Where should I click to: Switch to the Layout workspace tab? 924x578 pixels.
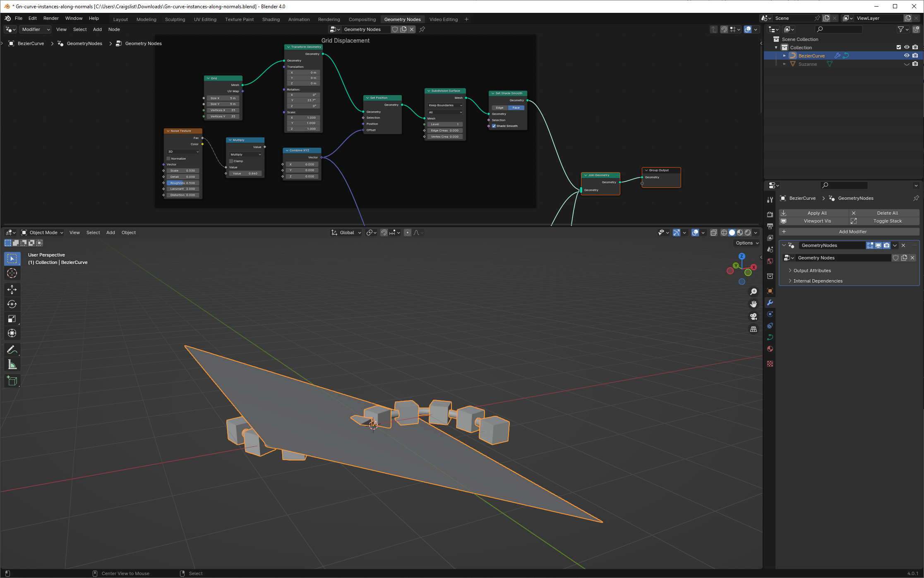click(x=120, y=19)
